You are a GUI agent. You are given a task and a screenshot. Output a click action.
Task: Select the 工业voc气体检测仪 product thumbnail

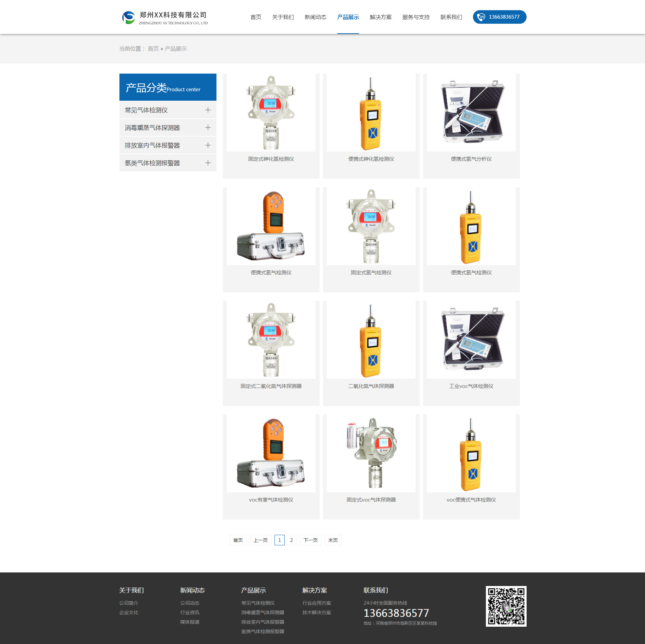(x=471, y=340)
